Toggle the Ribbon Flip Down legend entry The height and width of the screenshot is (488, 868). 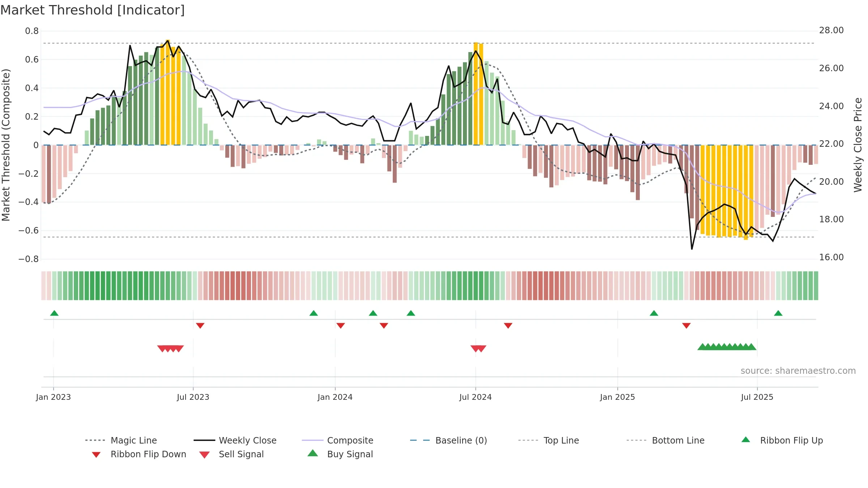click(139, 454)
